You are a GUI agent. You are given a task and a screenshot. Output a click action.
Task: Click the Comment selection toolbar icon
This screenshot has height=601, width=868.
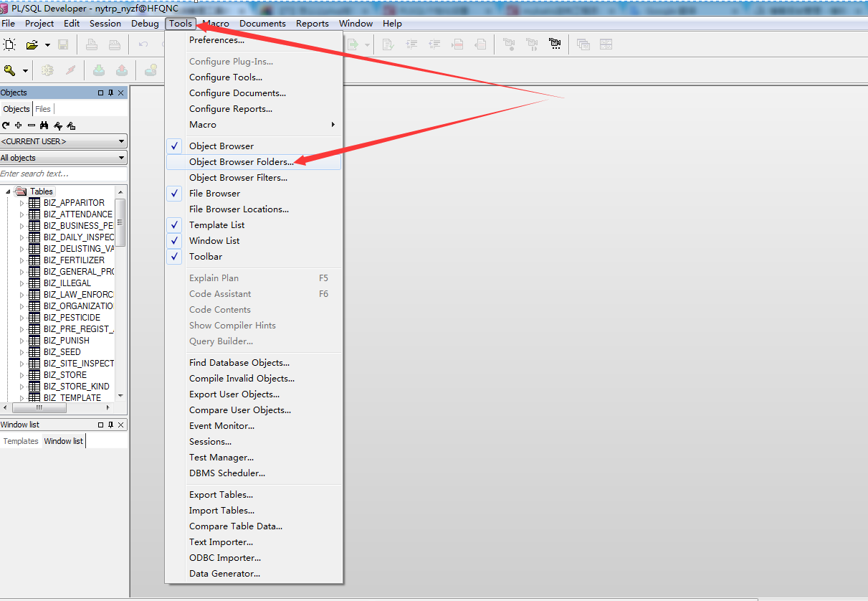pos(457,44)
